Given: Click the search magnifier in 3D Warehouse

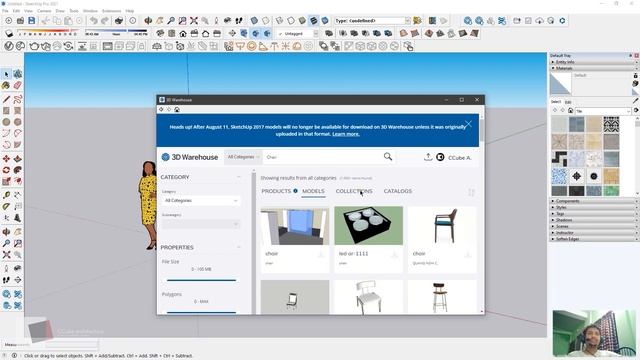Looking at the screenshot, I should tap(388, 157).
